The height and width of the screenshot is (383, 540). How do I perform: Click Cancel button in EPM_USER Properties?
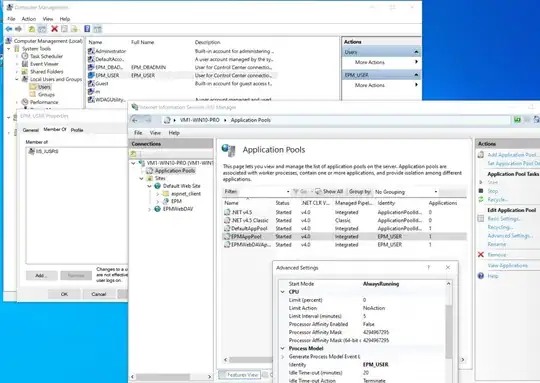pyautogui.click(x=98, y=294)
